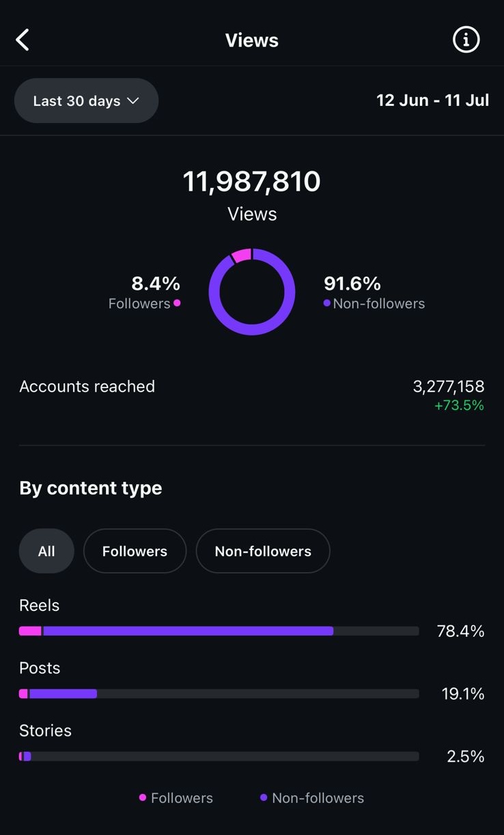The height and width of the screenshot is (835, 504).
Task: Click the views donut chart
Action: (x=252, y=292)
